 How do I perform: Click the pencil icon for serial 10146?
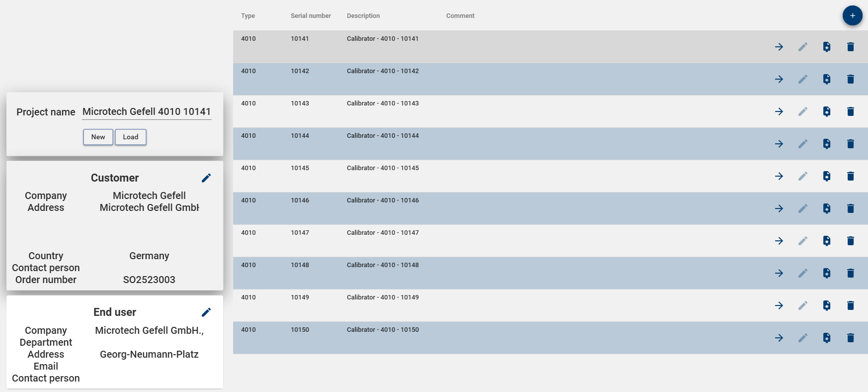(803, 208)
